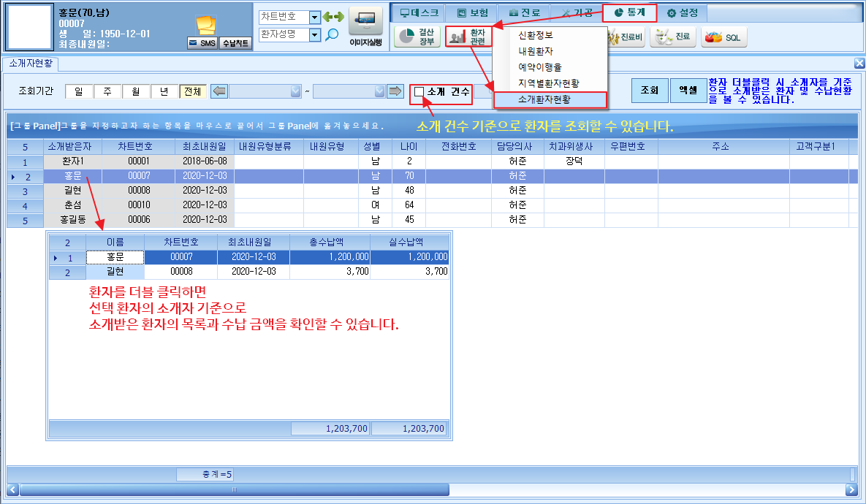
Task: Click the SQL database icon
Action: pos(724,37)
